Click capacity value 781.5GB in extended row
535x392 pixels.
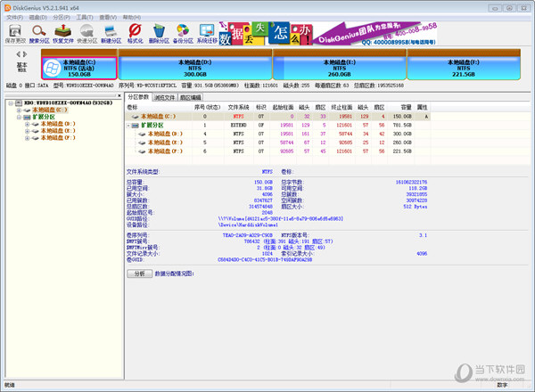click(402, 126)
